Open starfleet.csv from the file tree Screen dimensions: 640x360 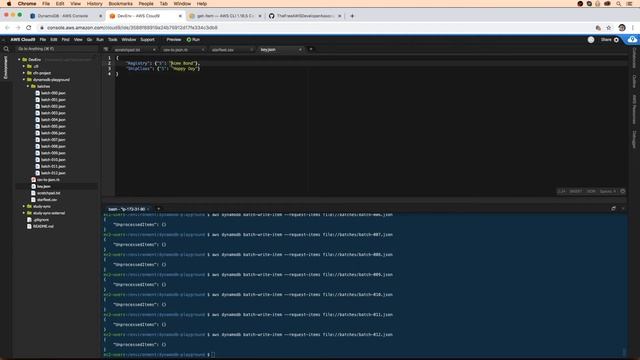click(x=47, y=200)
